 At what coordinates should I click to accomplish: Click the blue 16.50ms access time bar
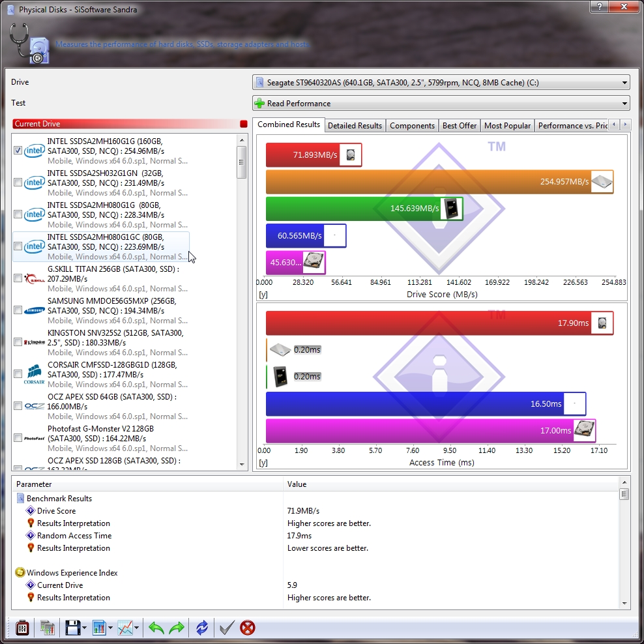tap(426, 403)
